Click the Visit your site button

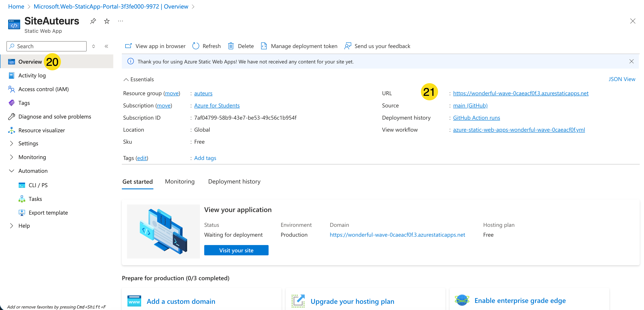pos(236,250)
